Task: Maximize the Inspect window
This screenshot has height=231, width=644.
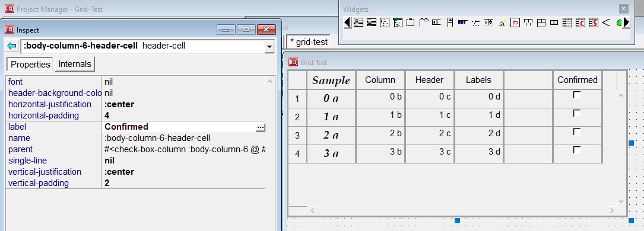Action: tap(246, 30)
